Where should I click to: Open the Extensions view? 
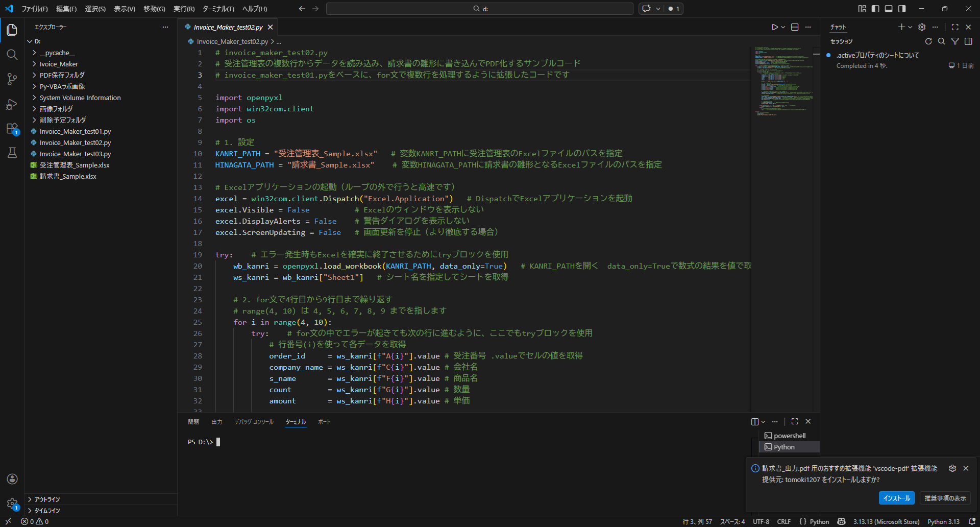[x=12, y=129]
